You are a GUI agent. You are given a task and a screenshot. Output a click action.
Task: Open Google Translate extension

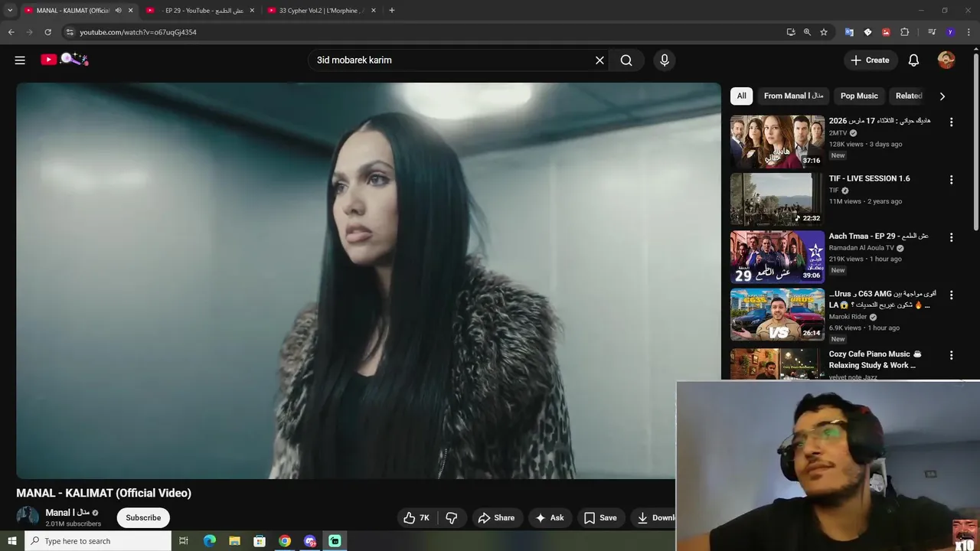(849, 32)
